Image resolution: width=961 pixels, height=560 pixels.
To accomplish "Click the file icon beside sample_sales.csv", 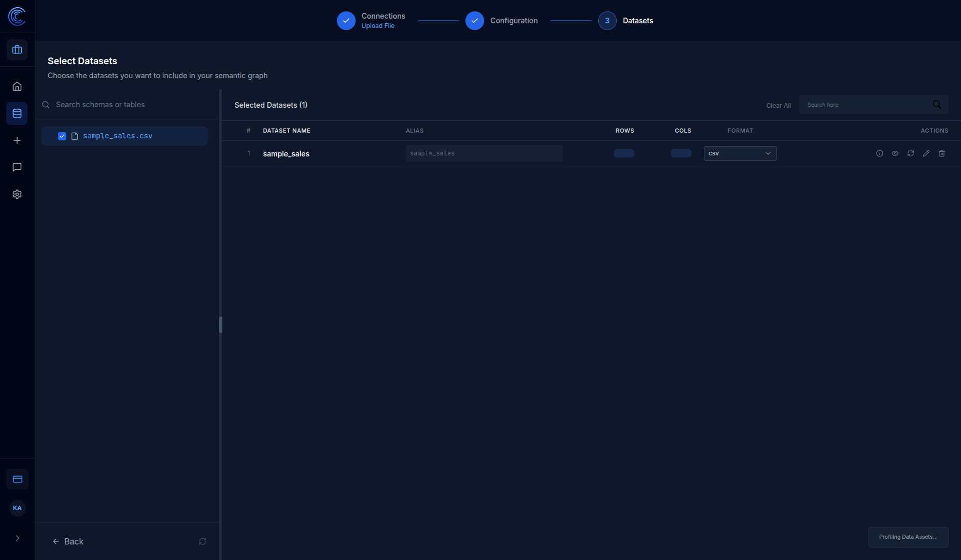I will tap(75, 136).
